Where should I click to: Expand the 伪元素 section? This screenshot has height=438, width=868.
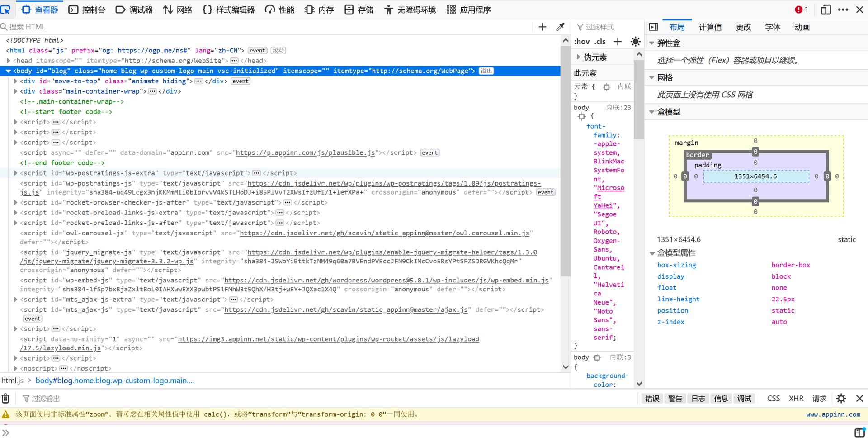tap(579, 57)
